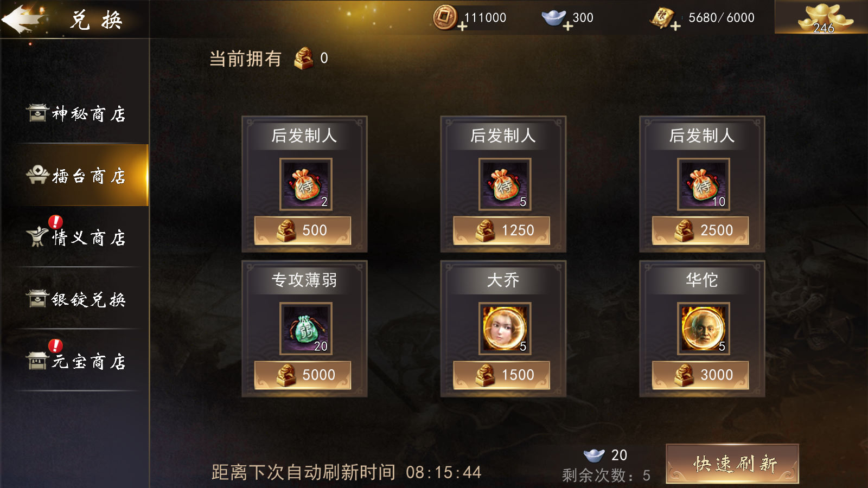The height and width of the screenshot is (488, 868).
Task: Tap the current token count beside 当前拥有
Action: point(324,58)
